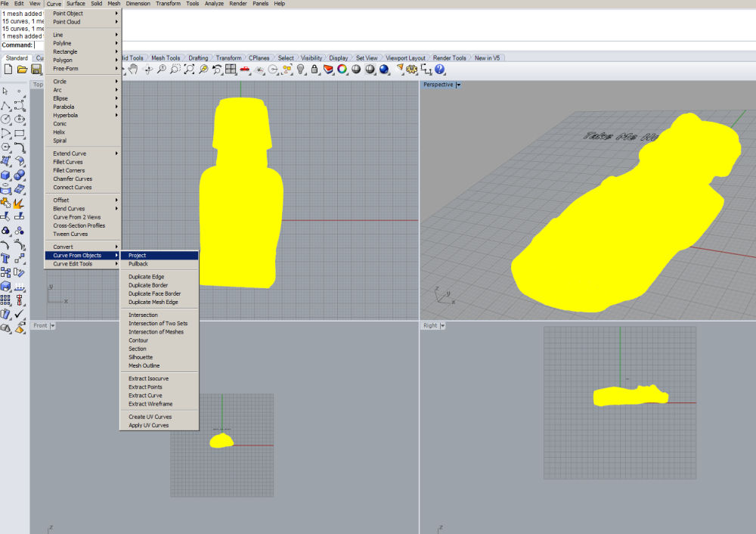Select the Box solid tool
The height and width of the screenshot is (534, 756).
6,175
